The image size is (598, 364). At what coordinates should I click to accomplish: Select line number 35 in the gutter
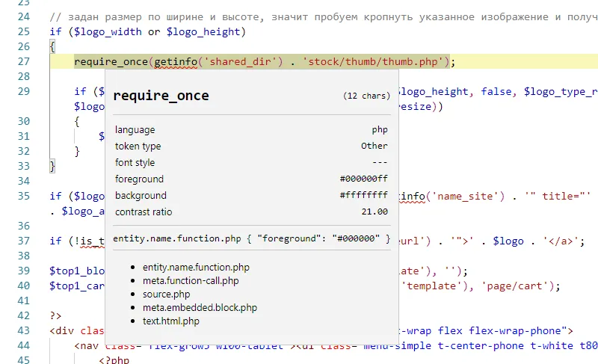[22, 196]
